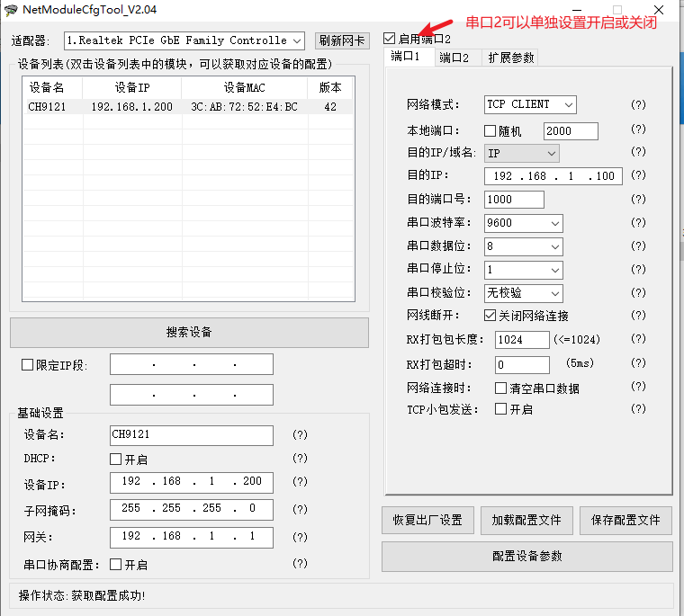Open help (?) for 子网掩码
The image size is (684, 616).
(x=300, y=509)
